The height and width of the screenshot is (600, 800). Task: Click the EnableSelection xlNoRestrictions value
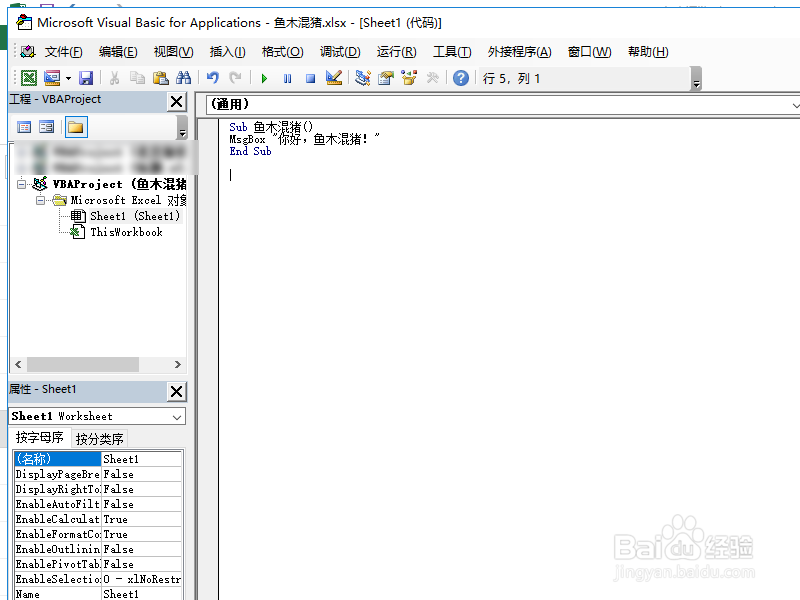click(x=141, y=579)
